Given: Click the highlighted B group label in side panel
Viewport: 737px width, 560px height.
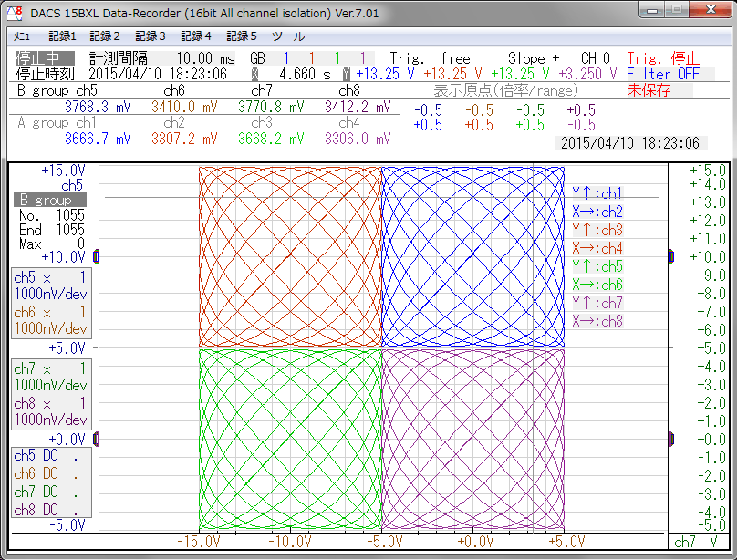Looking at the screenshot, I should coord(50,200).
